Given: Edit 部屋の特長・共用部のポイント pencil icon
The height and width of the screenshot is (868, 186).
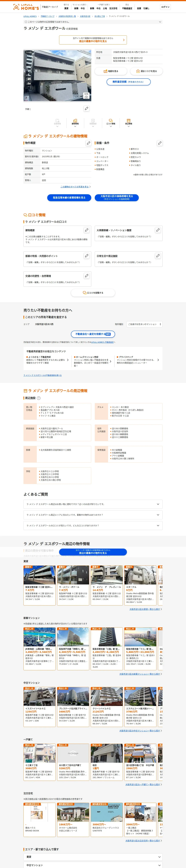Looking at the screenshot, I should (86, 256).
